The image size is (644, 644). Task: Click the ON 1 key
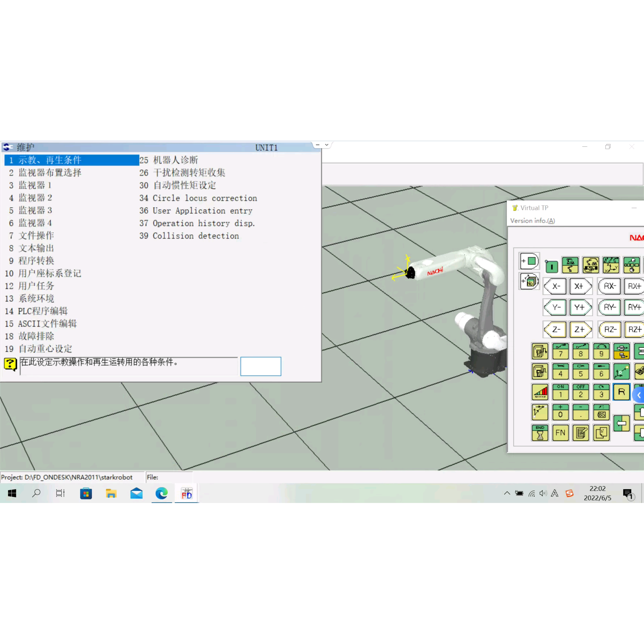(560, 392)
